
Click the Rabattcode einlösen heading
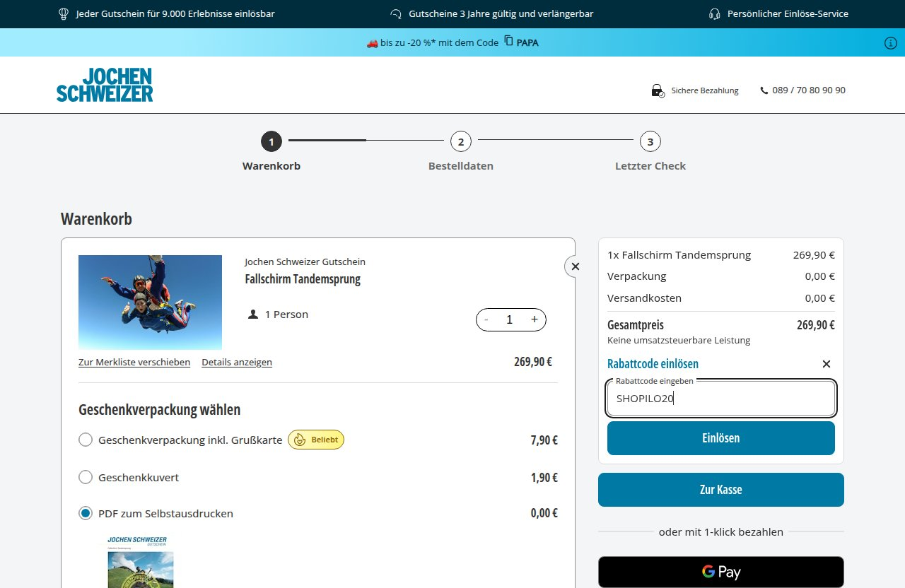coord(653,364)
